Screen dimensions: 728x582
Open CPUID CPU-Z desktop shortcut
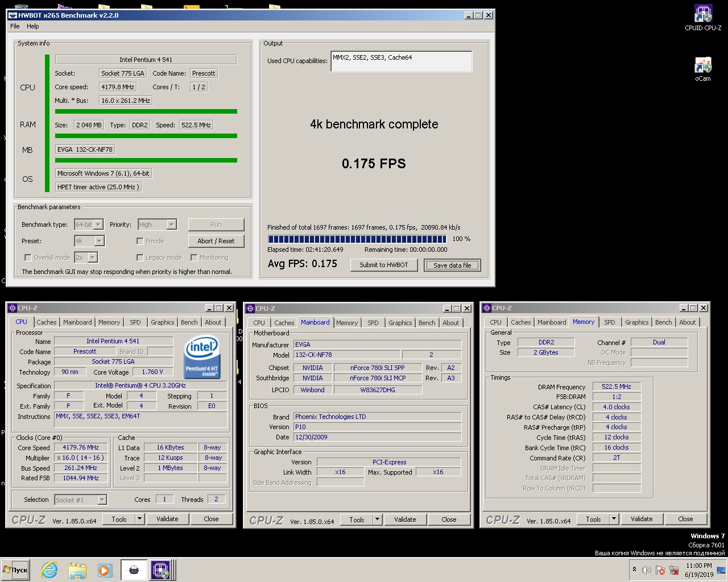pyautogui.click(x=703, y=18)
